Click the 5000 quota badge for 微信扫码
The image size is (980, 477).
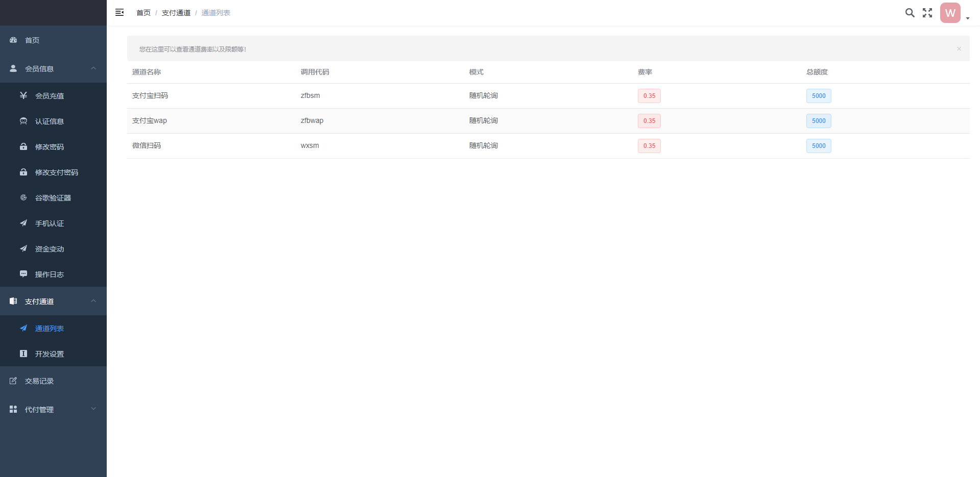point(818,145)
